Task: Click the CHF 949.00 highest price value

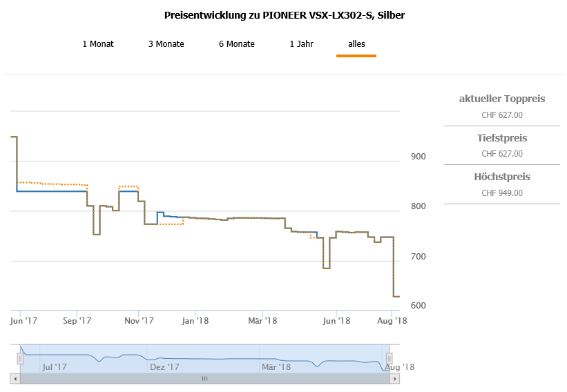Action: [x=502, y=193]
